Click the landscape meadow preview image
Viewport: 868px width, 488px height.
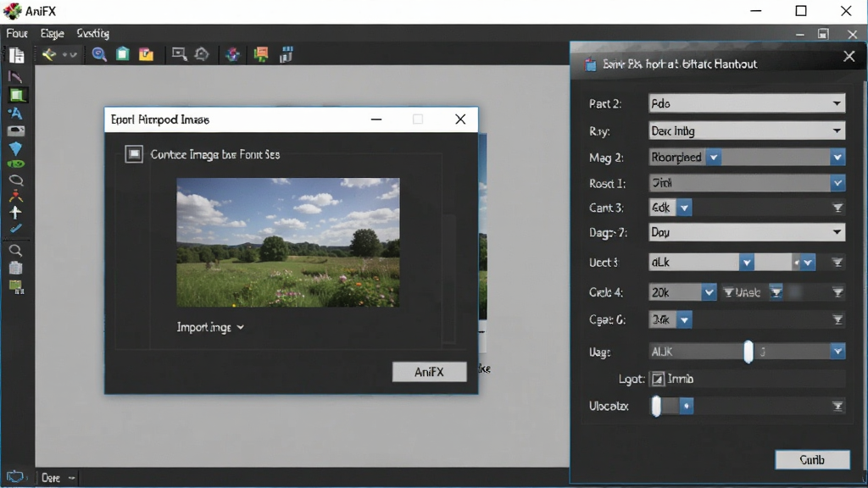coord(288,242)
